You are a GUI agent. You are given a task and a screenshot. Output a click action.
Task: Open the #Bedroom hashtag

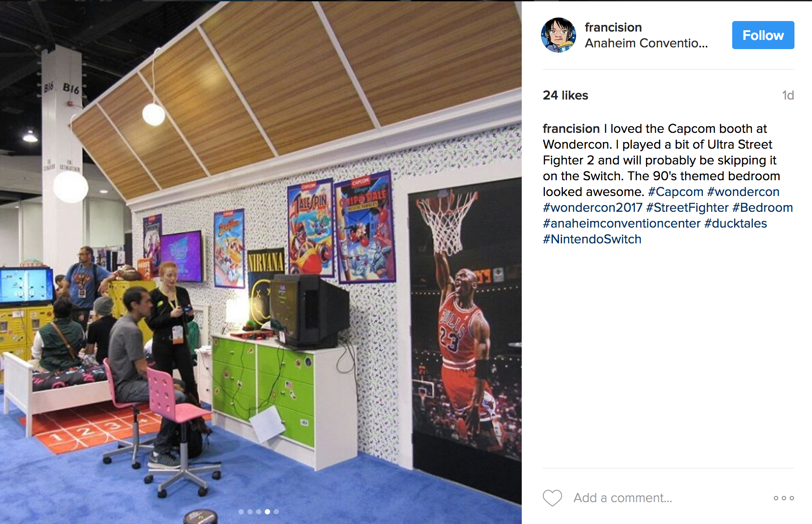pyautogui.click(x=762, y=207)
